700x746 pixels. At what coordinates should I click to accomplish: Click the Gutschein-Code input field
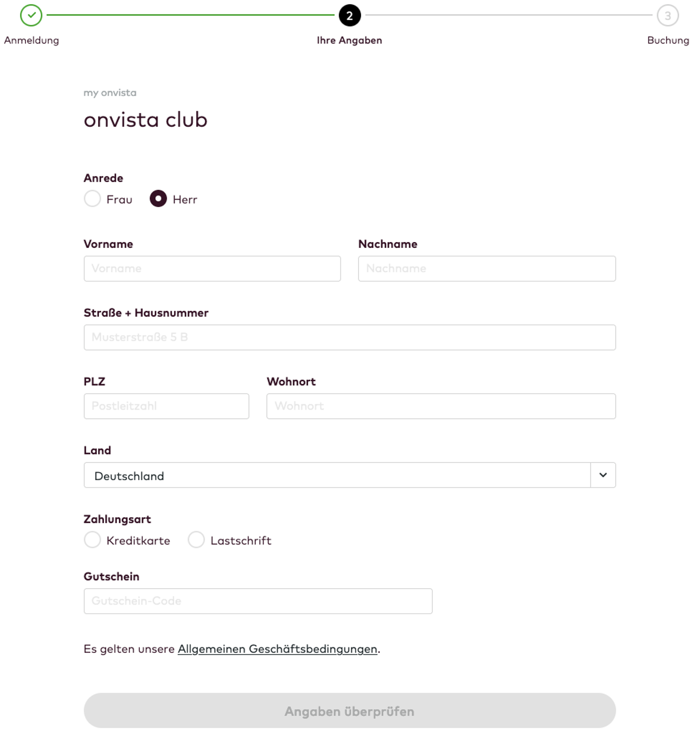pos(258,601)
